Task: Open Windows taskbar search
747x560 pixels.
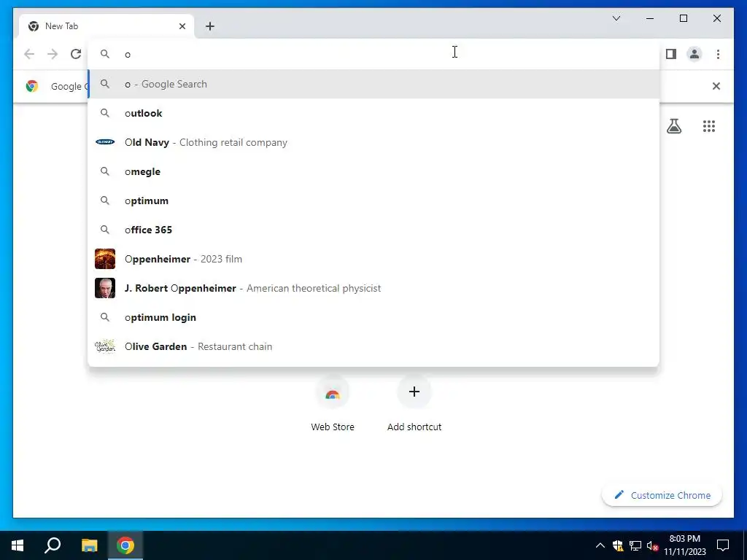Action: pyautogui.click(x=53, y=545)
